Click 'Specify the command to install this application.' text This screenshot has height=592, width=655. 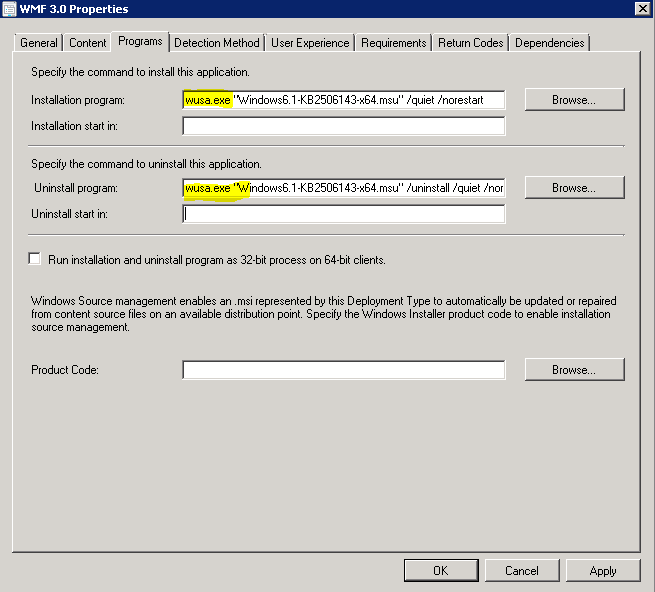coord(140,72)
